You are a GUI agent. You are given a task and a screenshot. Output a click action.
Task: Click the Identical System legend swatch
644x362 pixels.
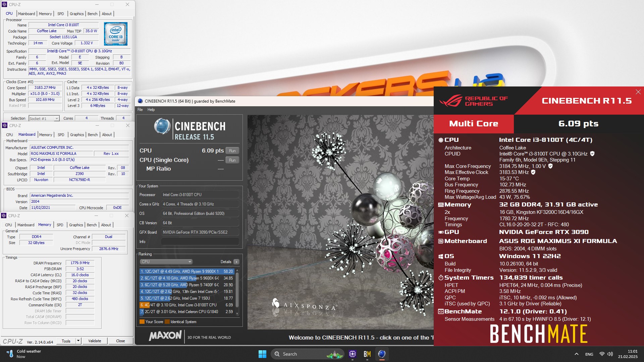167,322
